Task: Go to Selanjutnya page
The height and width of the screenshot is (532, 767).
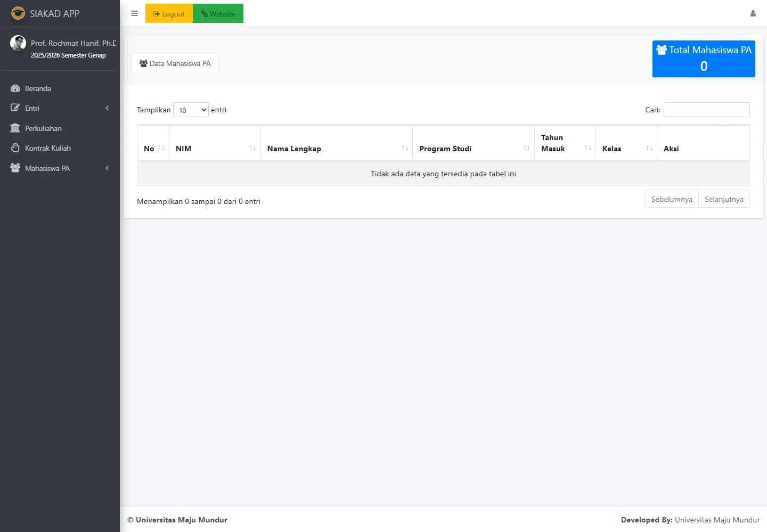Action: [723, 199]
